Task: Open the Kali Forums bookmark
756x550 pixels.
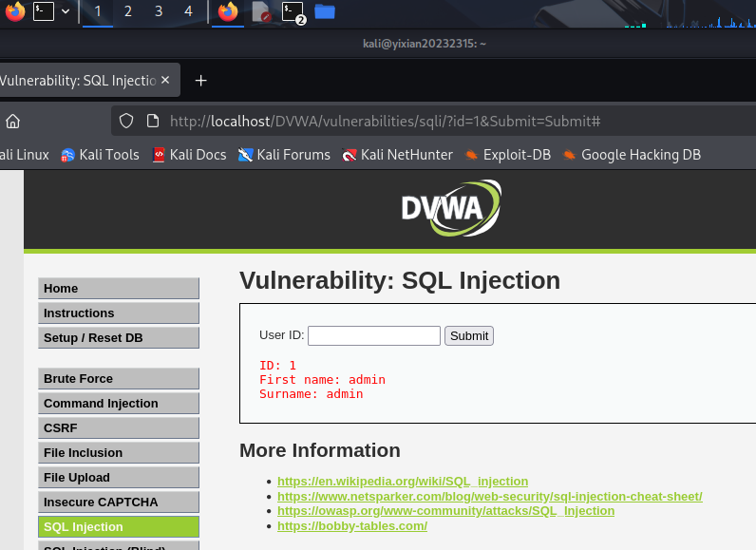Action: point(285,155)
